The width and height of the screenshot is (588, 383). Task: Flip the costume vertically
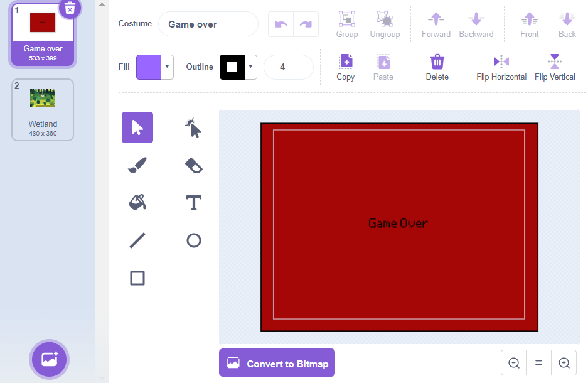[555, 67]
